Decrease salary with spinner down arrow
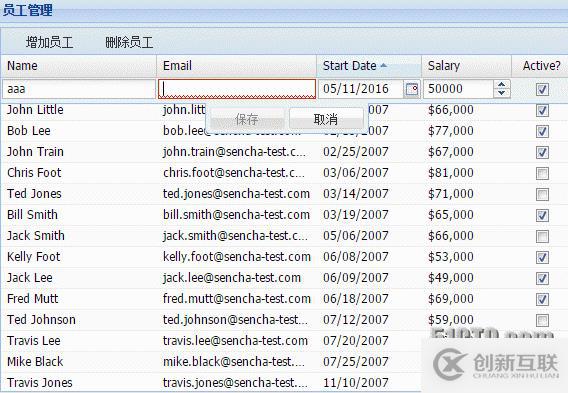Screen dimensions: 568x393 (x=502, y=93)
